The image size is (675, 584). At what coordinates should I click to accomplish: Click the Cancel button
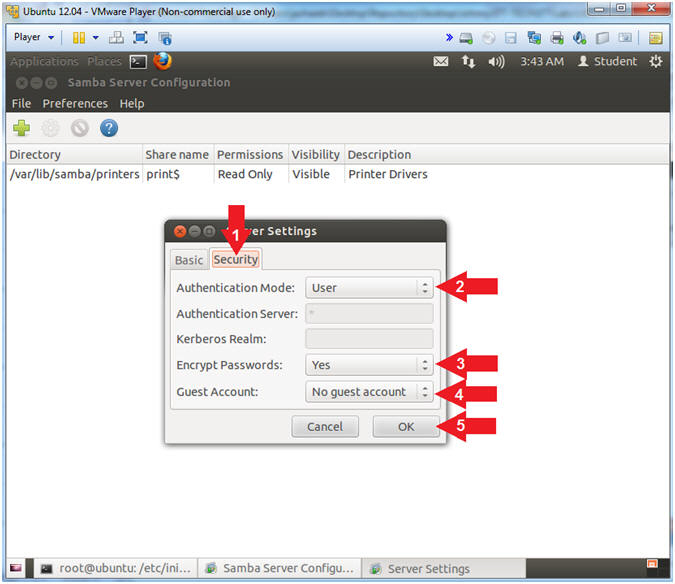[325, 426]
